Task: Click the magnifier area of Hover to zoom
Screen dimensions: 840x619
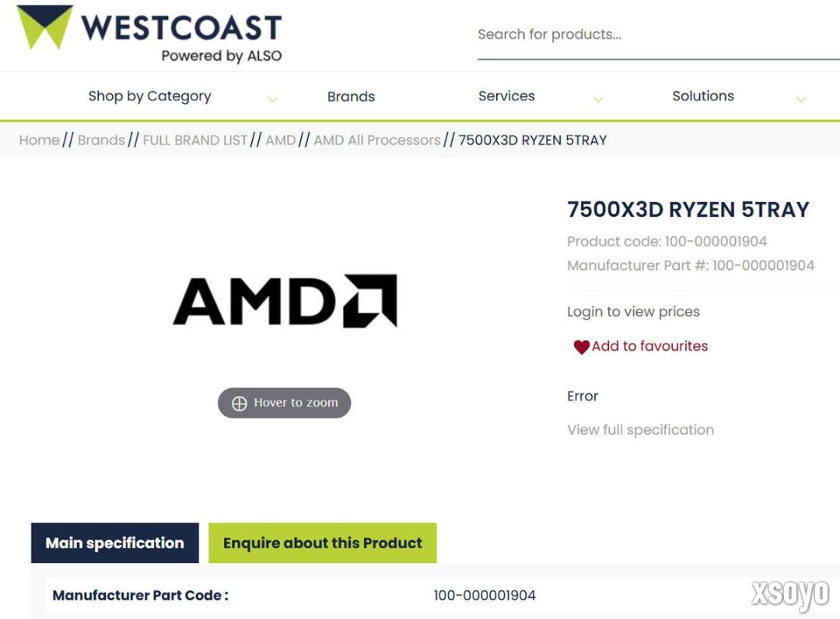Action: 238,403
